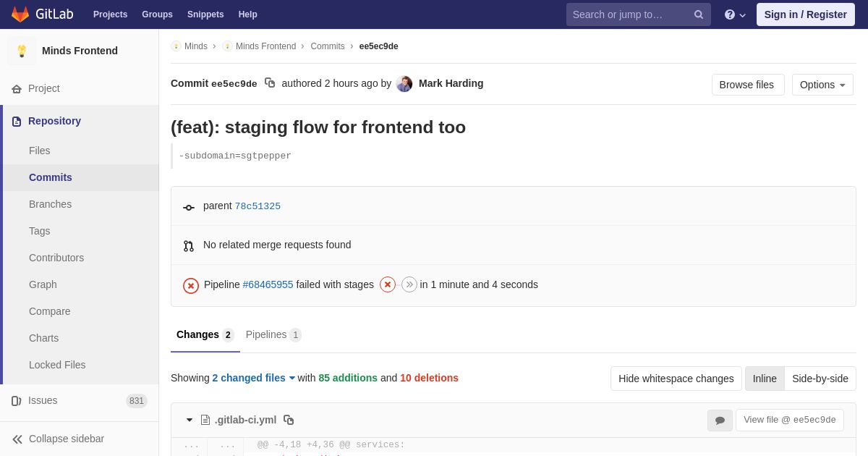This screenshot has height=456, width=868.
Task: Click the failed stage icon
Action: coord(388,284)
